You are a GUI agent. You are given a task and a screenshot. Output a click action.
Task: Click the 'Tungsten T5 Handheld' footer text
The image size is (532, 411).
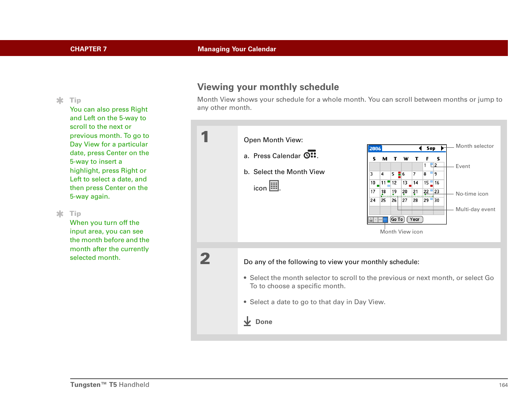point(110,385)
